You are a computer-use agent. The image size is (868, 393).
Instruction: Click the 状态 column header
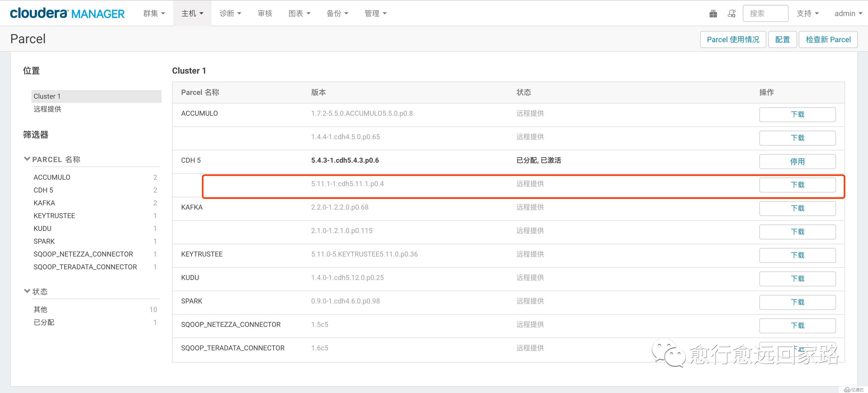click(524, 92)
